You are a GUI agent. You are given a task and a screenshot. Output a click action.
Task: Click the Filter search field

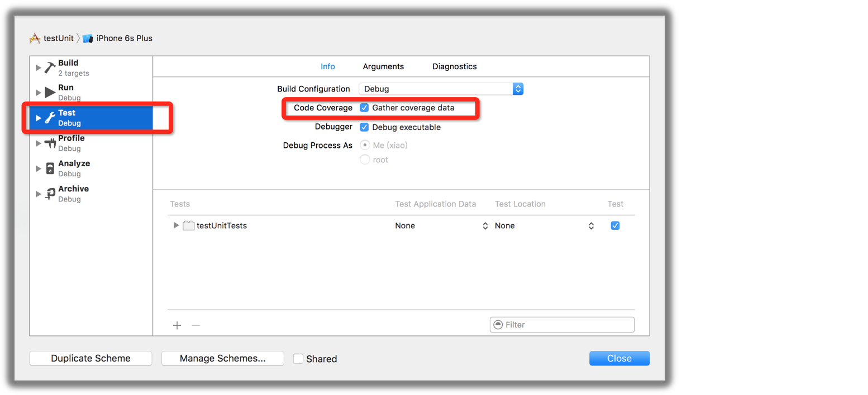(x=564, y=325)
